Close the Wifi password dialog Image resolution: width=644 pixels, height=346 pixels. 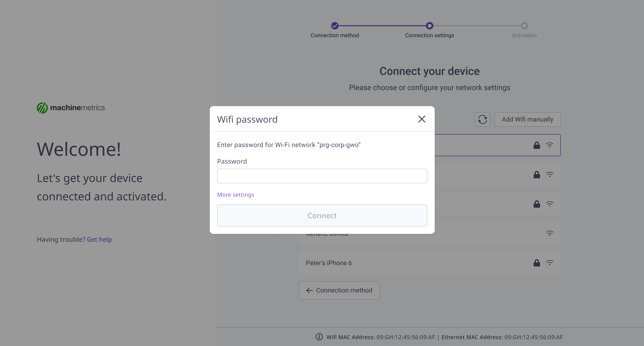click(422, 119)
